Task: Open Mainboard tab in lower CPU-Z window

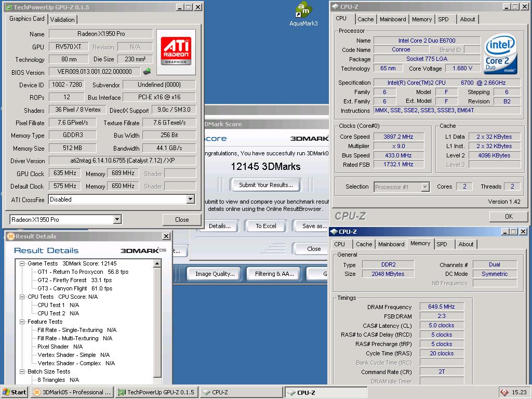Action: click(391, 244)
